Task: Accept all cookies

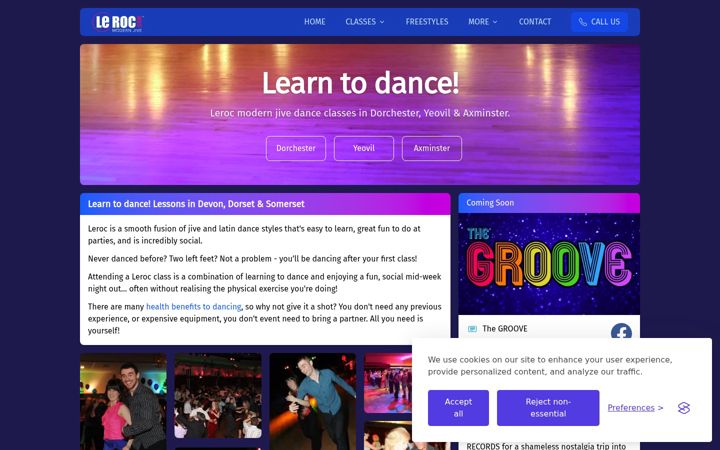Action: (458, 408)
